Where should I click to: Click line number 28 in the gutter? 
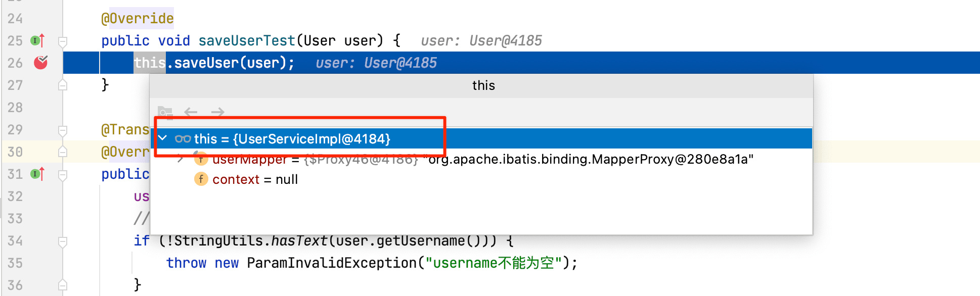pyautogui.click(x=15, y=108)
